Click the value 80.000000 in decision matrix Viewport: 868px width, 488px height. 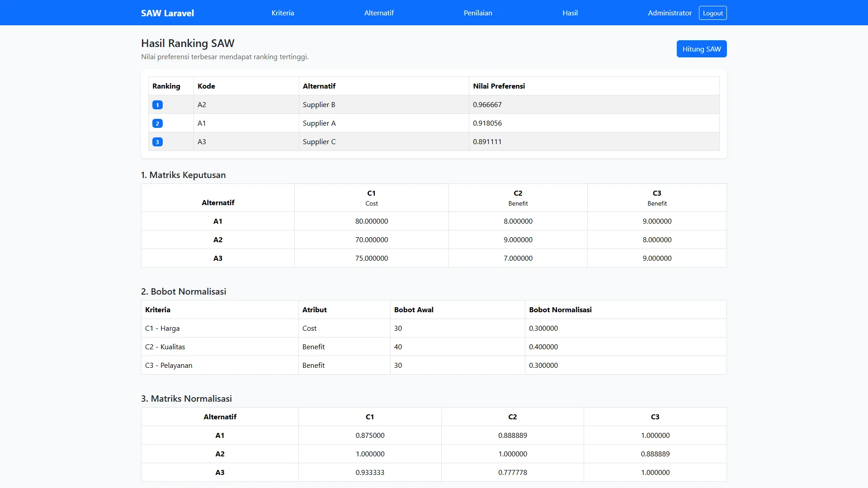(372, 221)
